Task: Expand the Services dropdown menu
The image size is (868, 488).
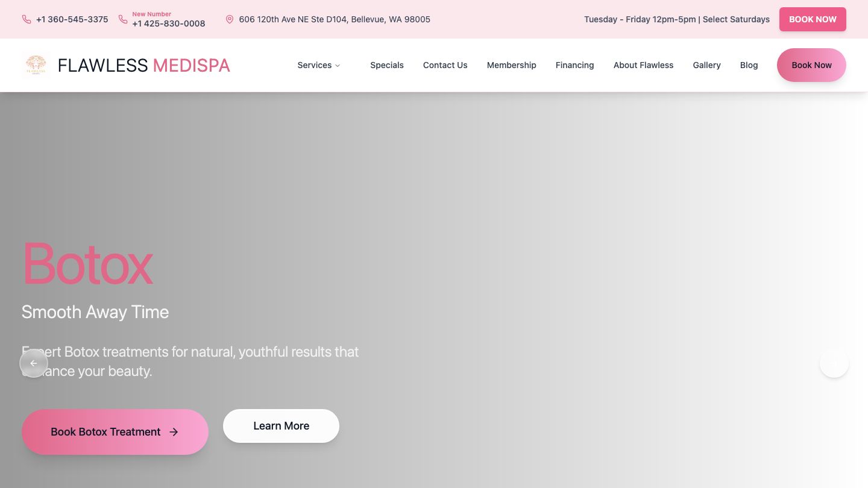Action: pyautogui.click(x=319, y=65)
